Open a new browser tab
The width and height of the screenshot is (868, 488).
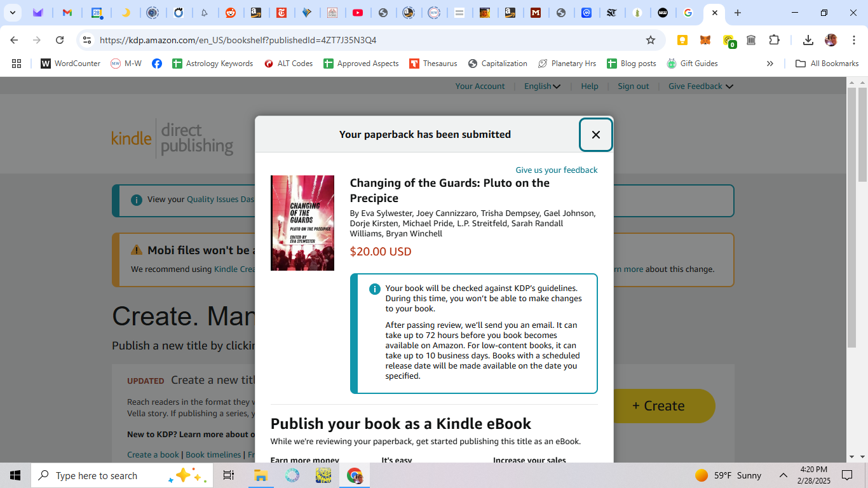coord(737,13)
